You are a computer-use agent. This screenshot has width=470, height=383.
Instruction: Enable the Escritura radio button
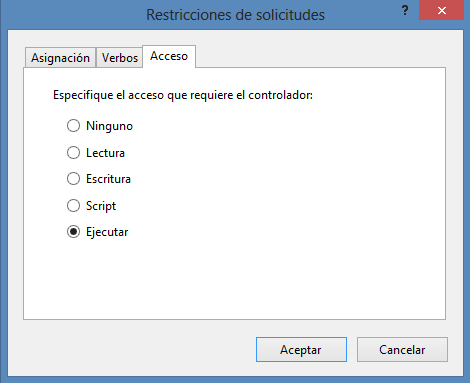pos(73,179)
